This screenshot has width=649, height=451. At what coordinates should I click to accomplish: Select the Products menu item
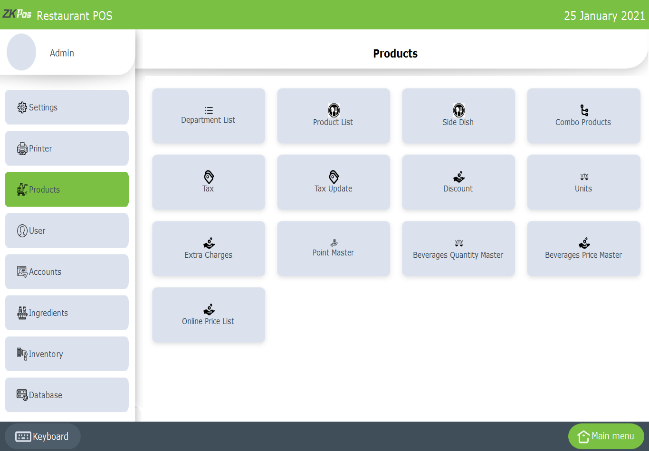(x=67, y=190)
